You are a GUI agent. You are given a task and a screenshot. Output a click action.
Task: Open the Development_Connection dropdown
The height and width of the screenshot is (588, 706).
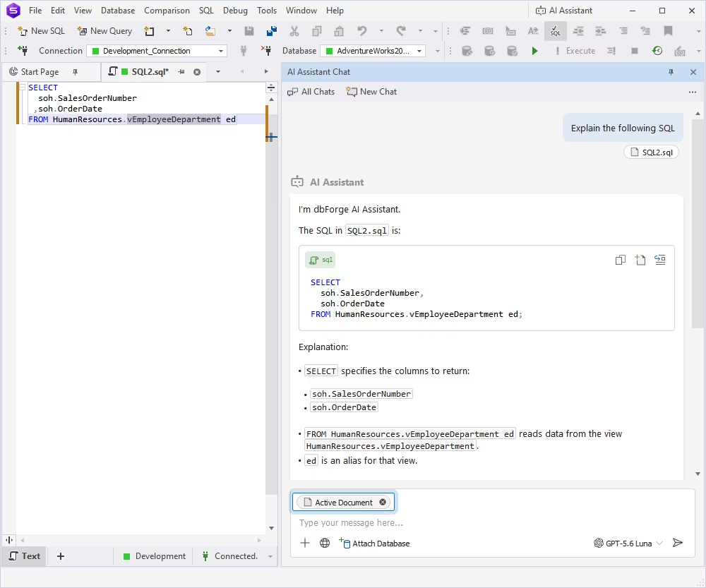tap(220, 51)
